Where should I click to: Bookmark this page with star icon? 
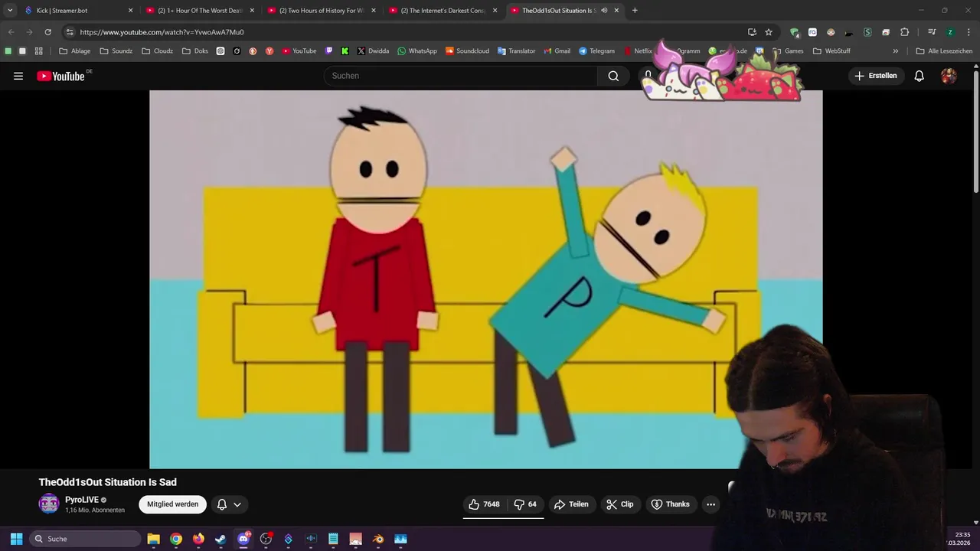point(769,32)
